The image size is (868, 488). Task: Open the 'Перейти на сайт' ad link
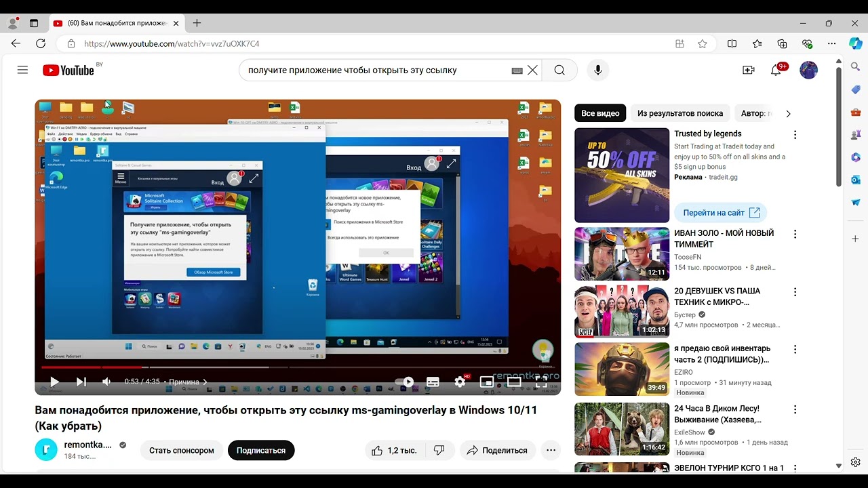(x=720, y=213)
